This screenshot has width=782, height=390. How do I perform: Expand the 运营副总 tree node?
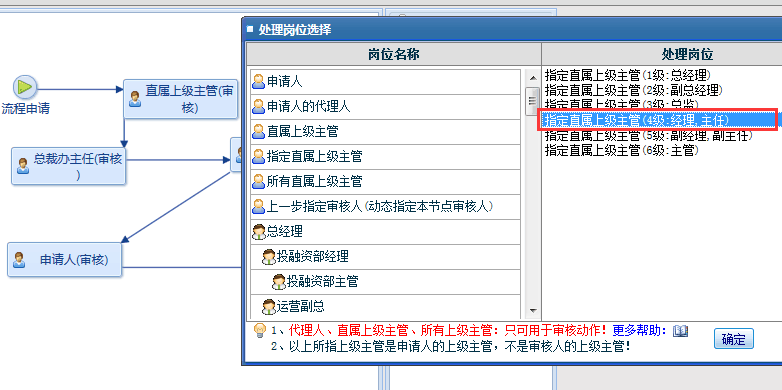[x=269, y=306]
